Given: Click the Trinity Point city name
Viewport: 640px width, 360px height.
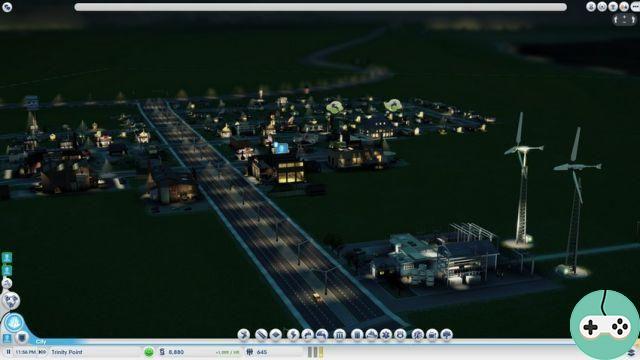Looking at the screenshot, I should coord(67,352).
